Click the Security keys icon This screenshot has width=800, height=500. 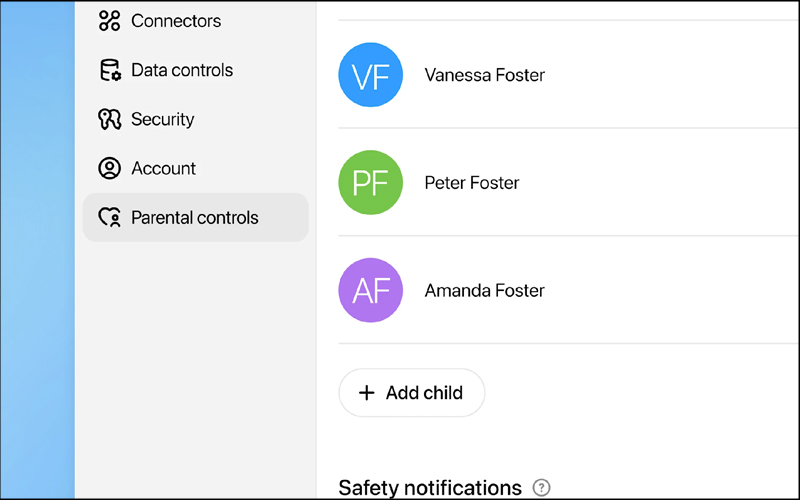[x=110, y=119]
